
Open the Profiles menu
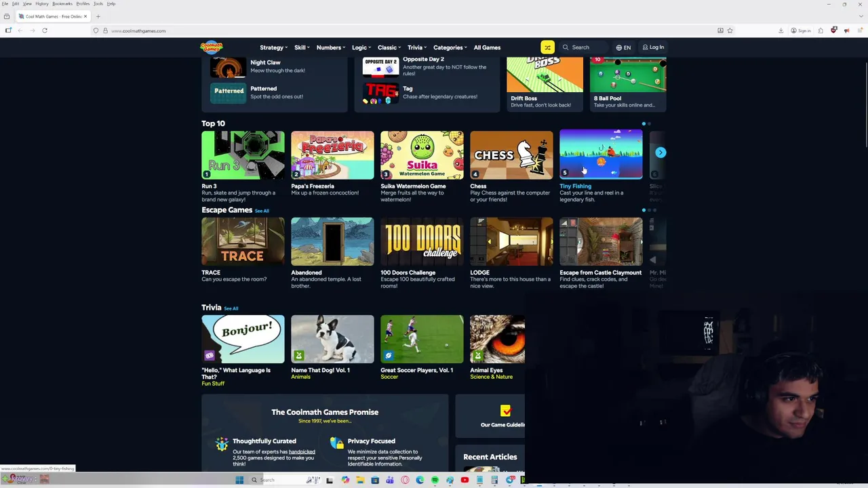(x=83, y=3)
